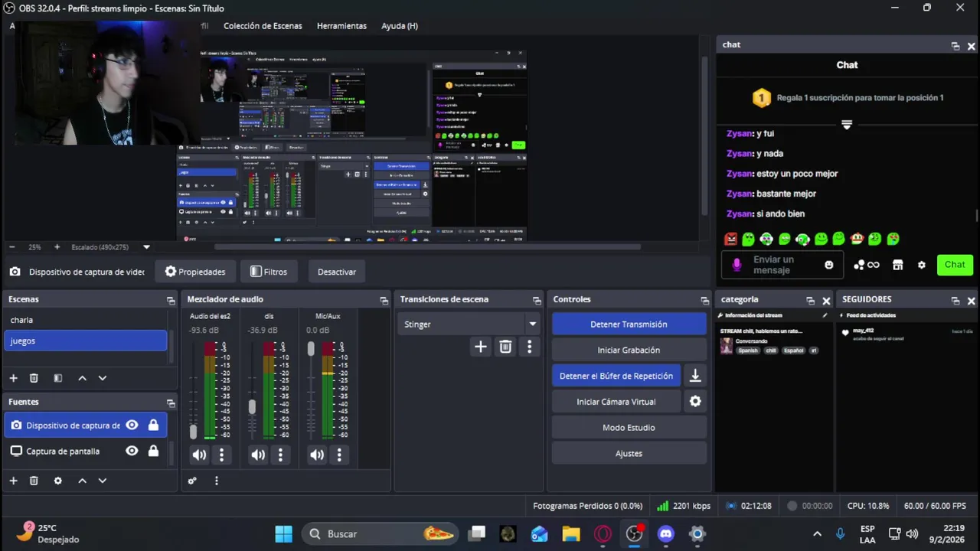Hide the Dispositivo de captura de video source

[132, 425]
